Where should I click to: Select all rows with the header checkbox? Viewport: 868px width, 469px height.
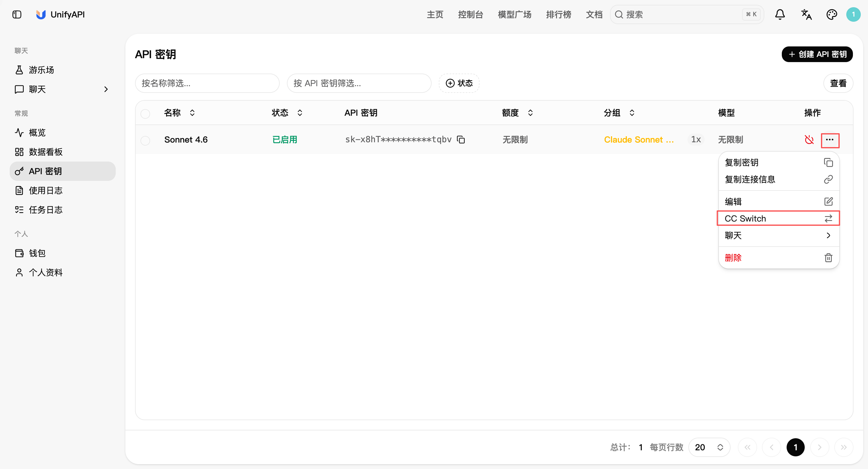click(145, 114)
